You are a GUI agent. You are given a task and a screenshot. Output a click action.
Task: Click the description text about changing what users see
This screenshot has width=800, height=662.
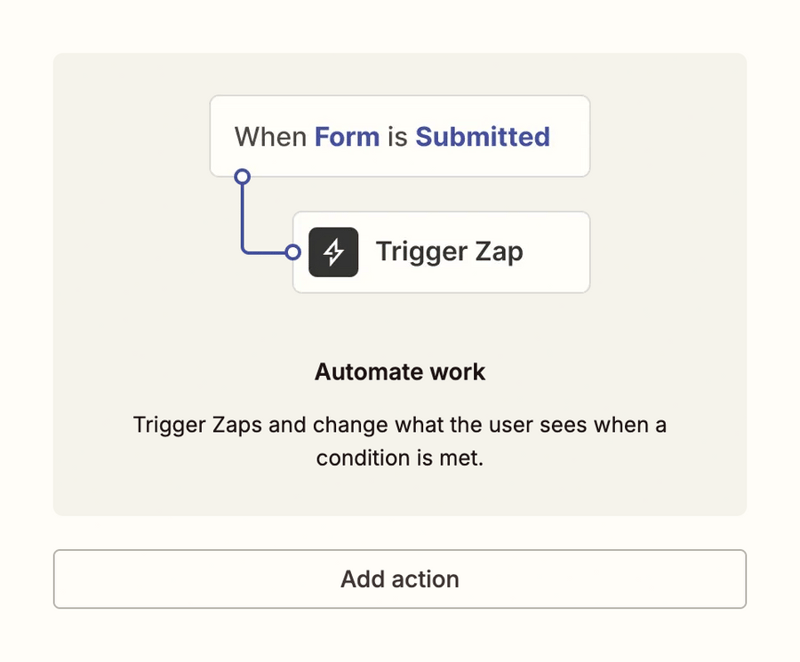tap(400, 441)
